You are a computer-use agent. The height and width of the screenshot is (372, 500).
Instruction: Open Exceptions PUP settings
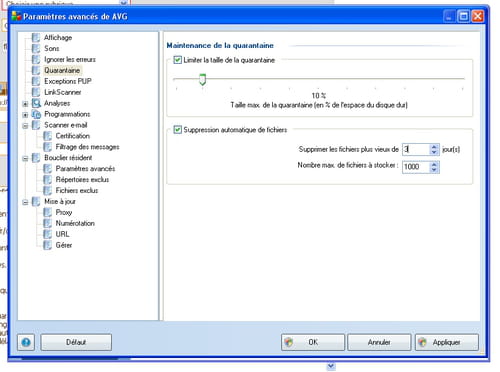click(x=68, y=81)
